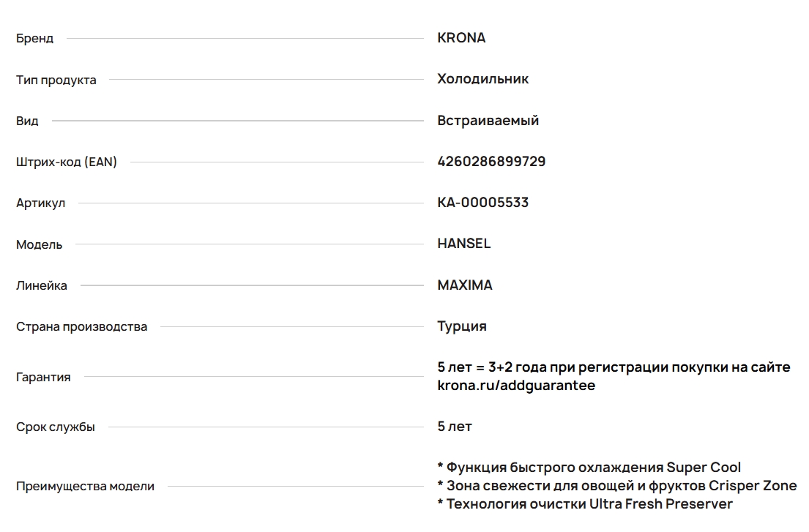
Task: Click the HANSEL model value
Action: tap(463, 244)
